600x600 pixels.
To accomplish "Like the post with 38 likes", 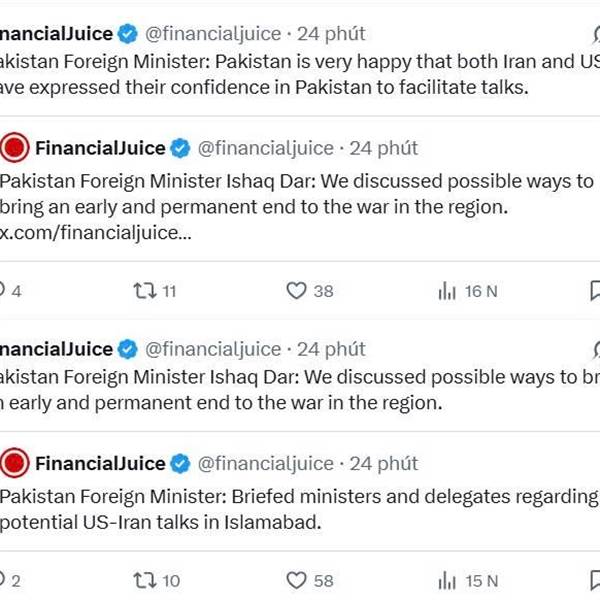I will pyautogui.click(x=296, y=291).
